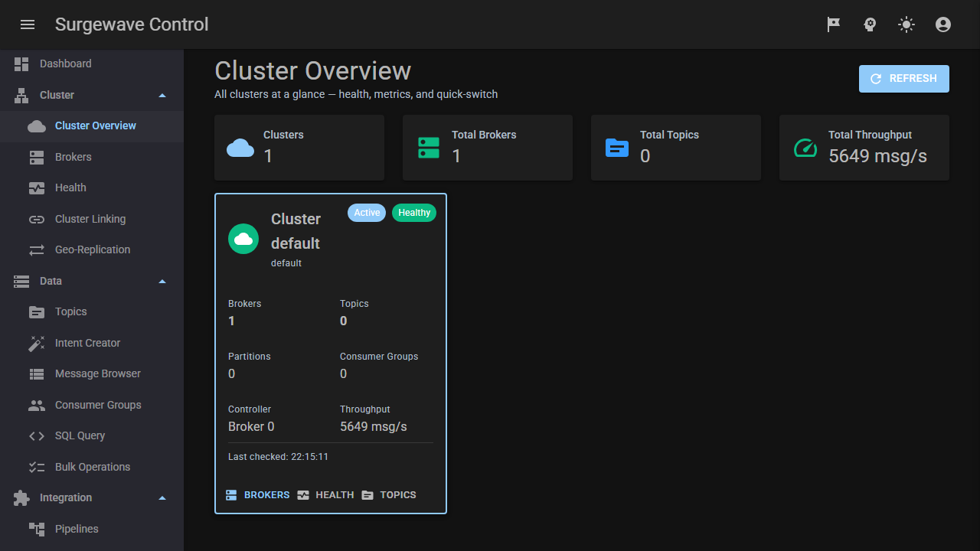Click the Data section storage icon
Screen dimensions: 980x551
[x=21, y=282]
